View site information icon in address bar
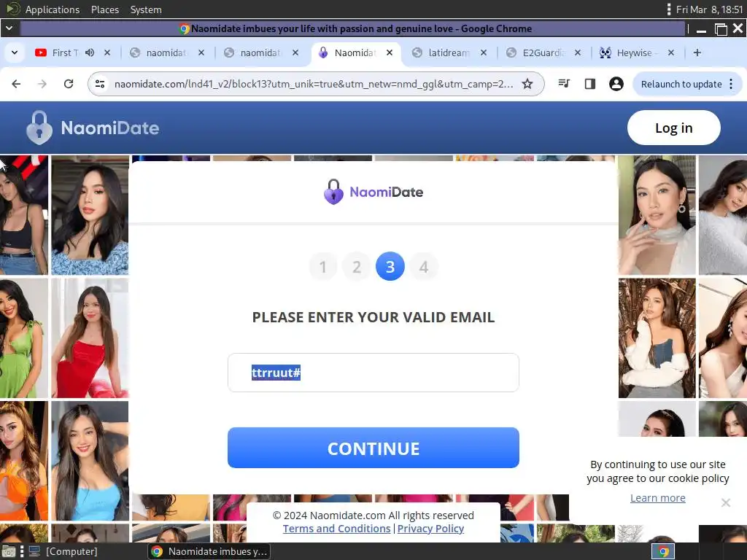 click(x=100, y=84)
